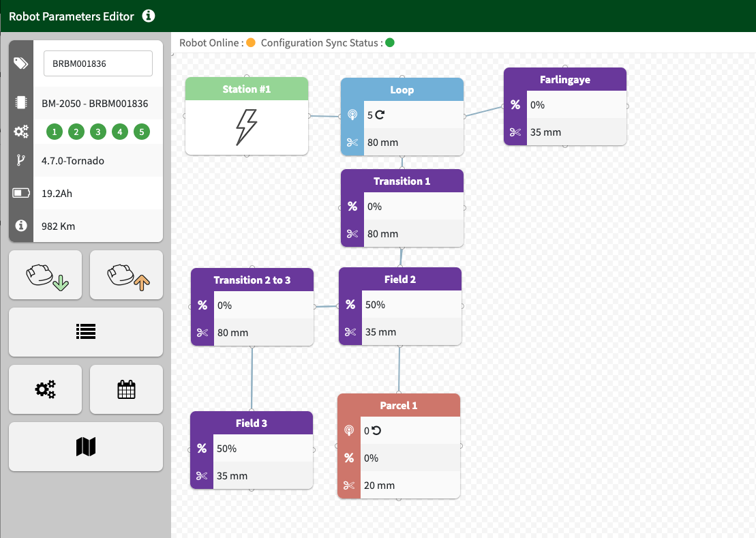Select the Farlingaye node header

click(x=564, y=80)
